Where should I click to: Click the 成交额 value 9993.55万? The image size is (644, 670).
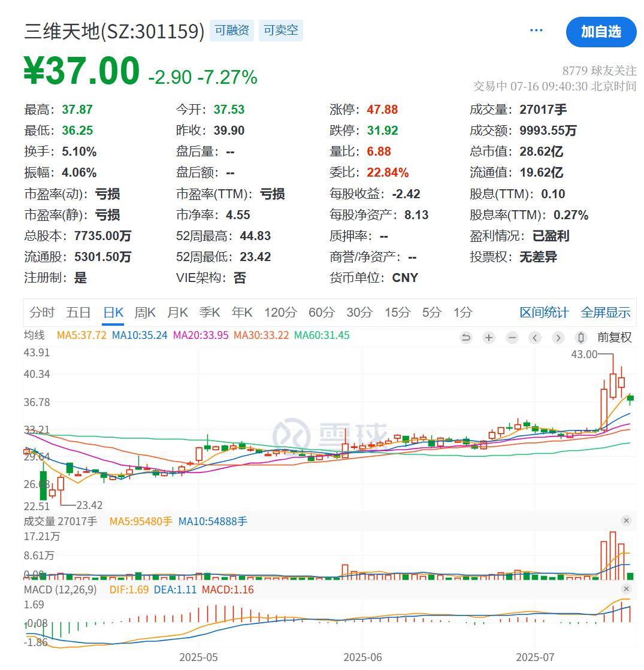point(548,131)
